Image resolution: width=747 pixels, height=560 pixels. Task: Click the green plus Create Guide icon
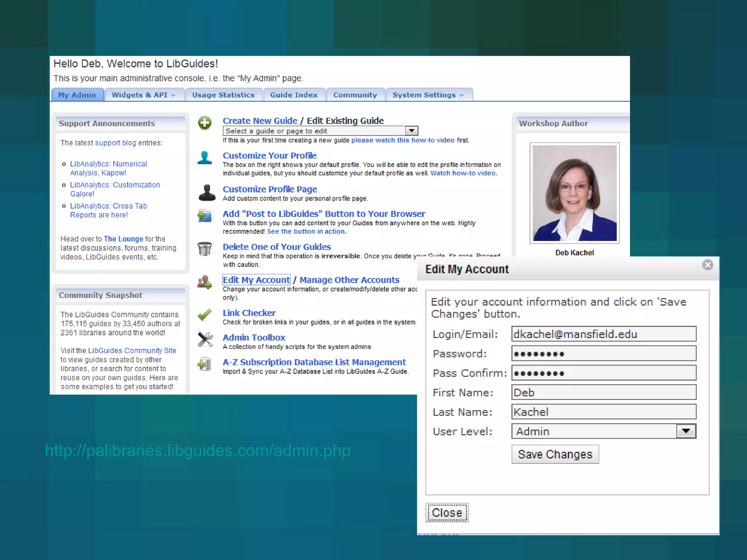pyautogui.click(x=205, y=123)
